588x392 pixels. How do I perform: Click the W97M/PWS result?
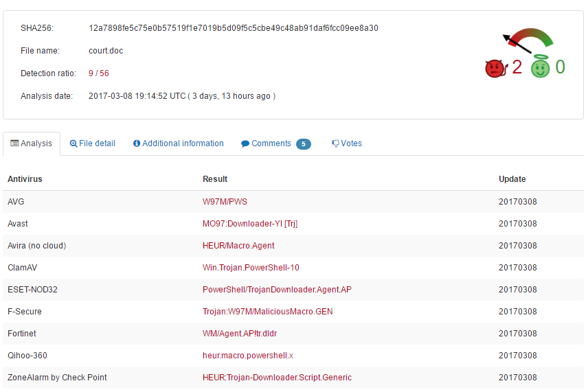coord(225,202)
